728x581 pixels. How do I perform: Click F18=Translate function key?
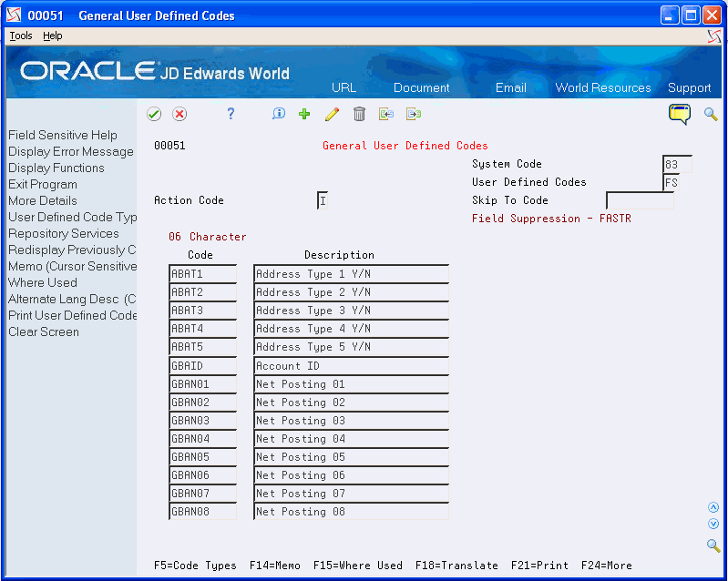pyautogui.click(x=456, y=566)
